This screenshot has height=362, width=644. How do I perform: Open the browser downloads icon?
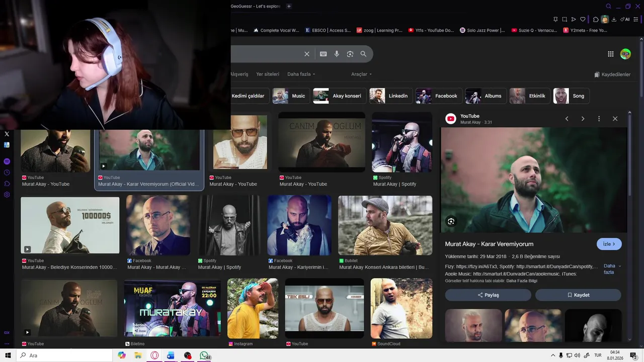point(614,20)
